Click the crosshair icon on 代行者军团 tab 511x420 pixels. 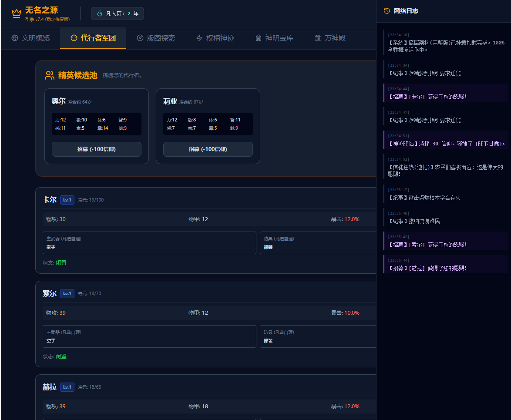click(74, 38)
